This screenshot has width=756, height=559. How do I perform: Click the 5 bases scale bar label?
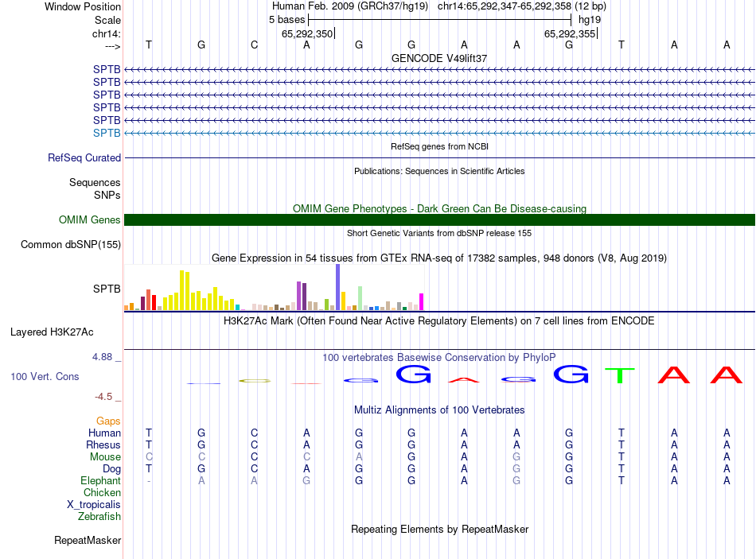tap(286, 20)
